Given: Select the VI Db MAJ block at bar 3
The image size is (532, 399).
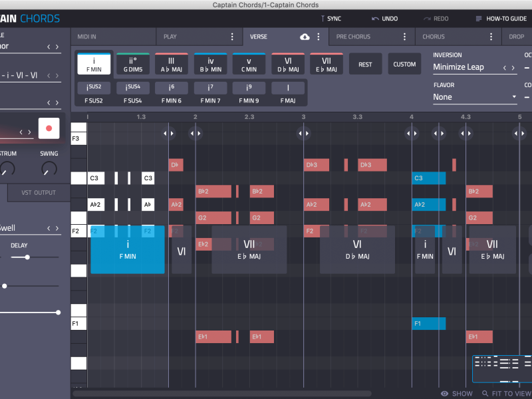Looking at the screenshot, I should point(357,250).
